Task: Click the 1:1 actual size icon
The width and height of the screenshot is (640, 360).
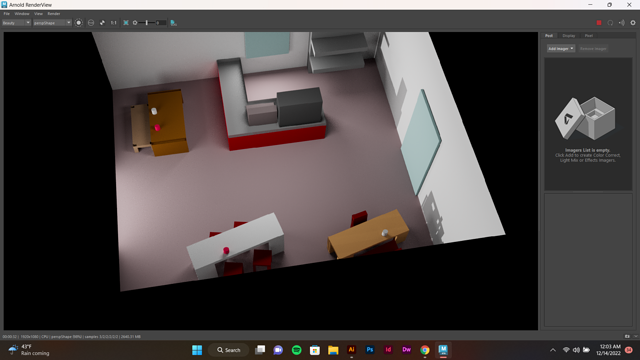Action: (113, 23)
